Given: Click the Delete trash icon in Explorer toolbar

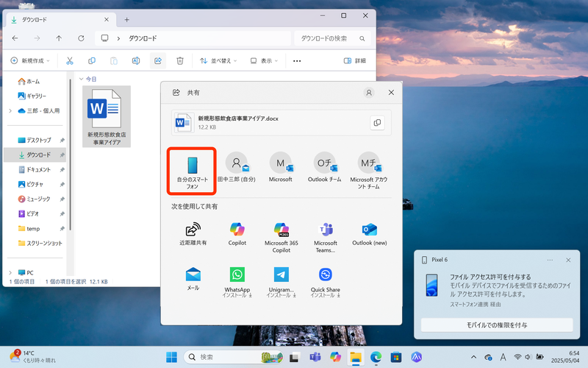Looking at the screenshot, I should tap(180, 61).
